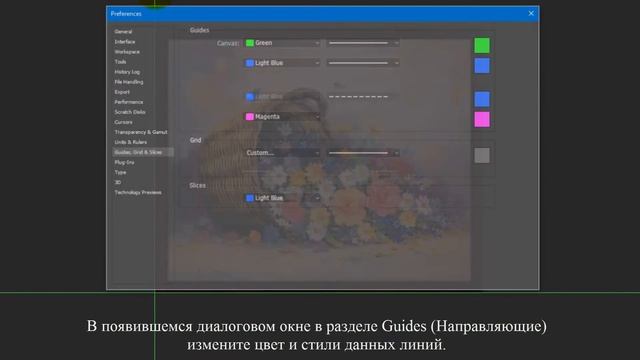Click the magenta color swatch

482,120
